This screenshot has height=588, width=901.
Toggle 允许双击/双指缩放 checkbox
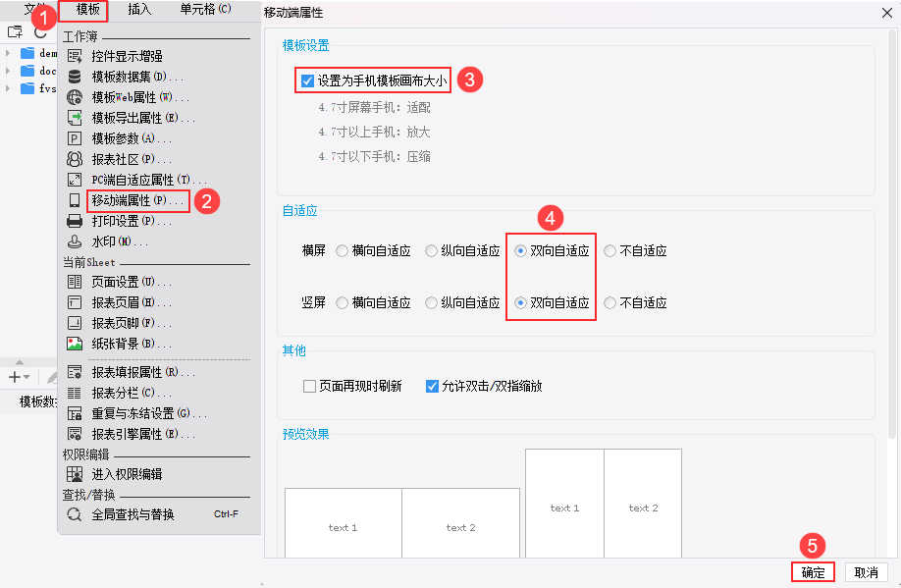[x=432, y=386]
